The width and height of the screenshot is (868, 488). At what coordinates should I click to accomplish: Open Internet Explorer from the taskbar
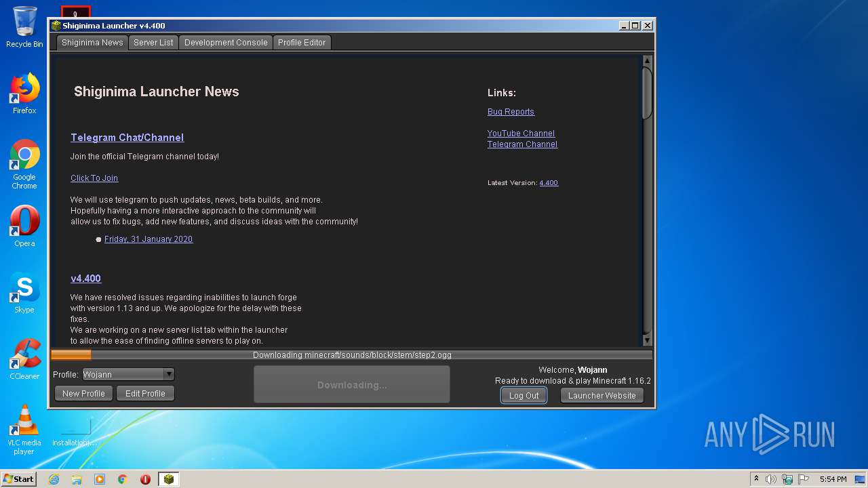(x=54, y=479)
